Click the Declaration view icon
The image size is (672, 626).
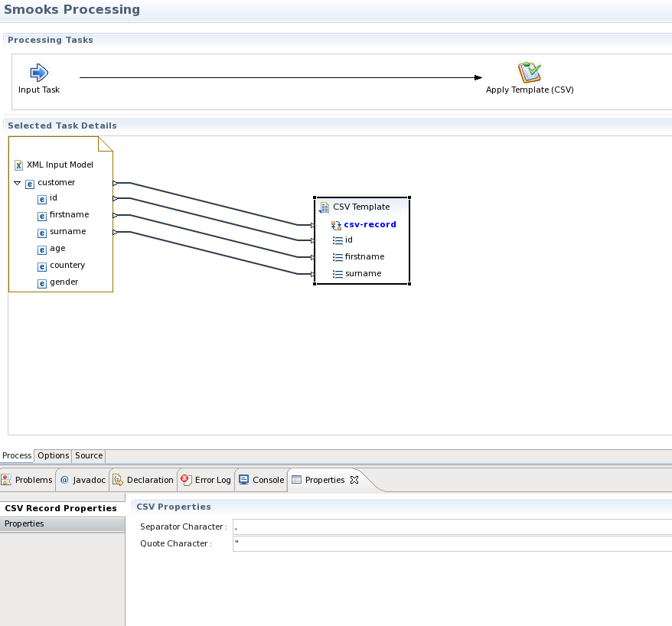point(117,480)
